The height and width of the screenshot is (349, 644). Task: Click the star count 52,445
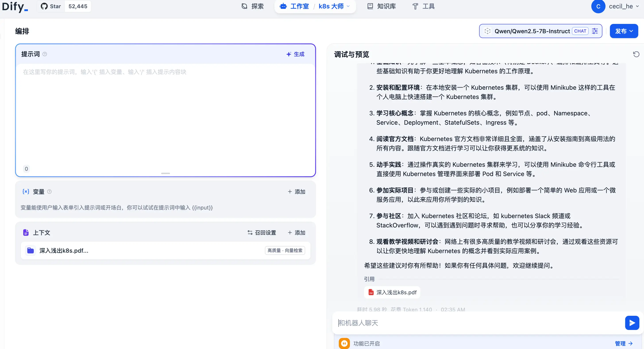pos(78,6)
